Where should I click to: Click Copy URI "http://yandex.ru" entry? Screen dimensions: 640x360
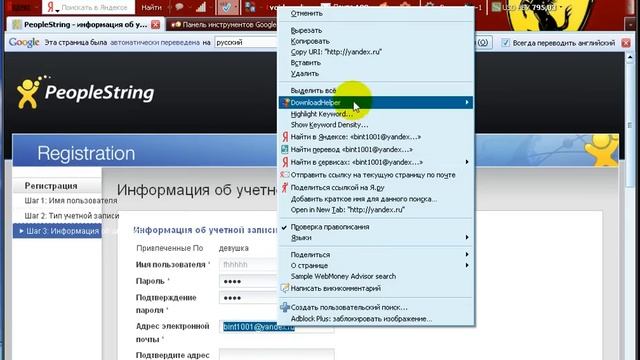(336, 52)
